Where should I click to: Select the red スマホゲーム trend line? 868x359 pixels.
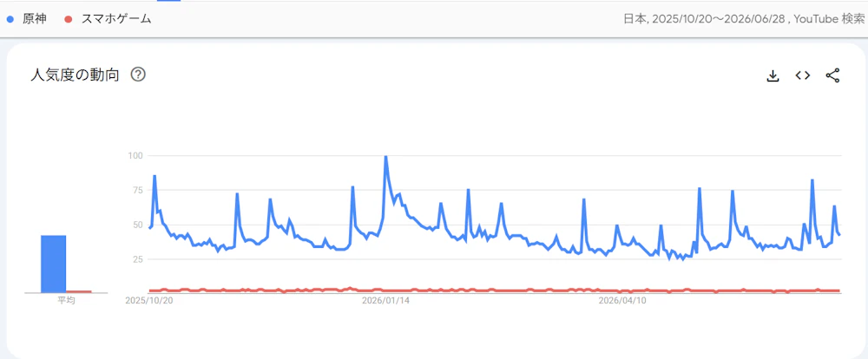tap(495, 290)
